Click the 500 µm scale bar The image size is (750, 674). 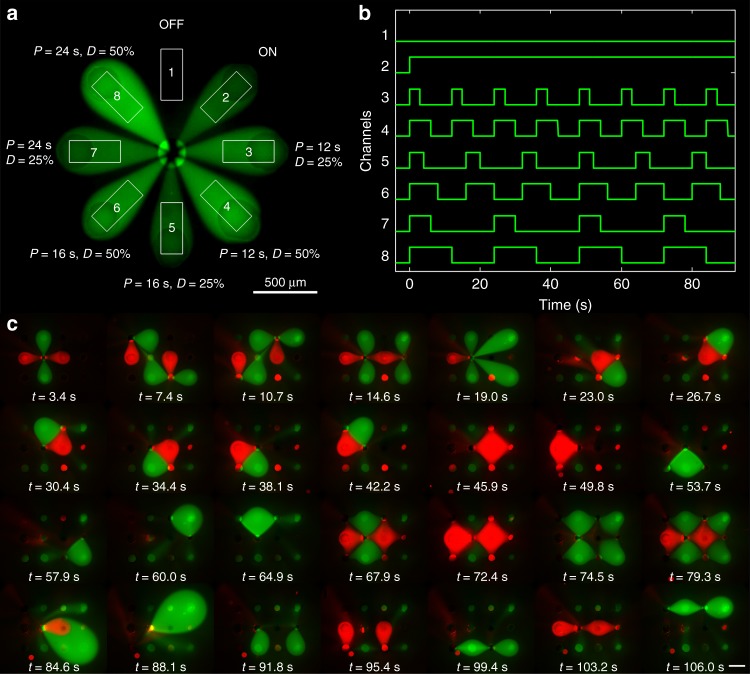point(283,292)
